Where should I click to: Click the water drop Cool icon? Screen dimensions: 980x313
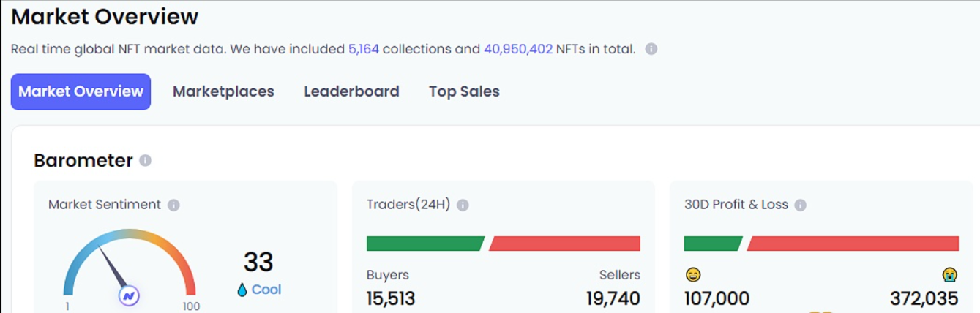tap(242, 290)
